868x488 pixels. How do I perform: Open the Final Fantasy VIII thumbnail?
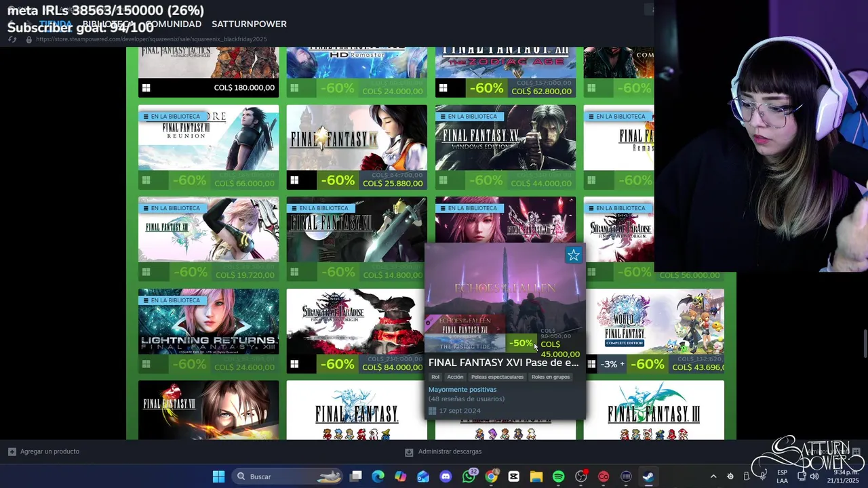tap(208, 410)
